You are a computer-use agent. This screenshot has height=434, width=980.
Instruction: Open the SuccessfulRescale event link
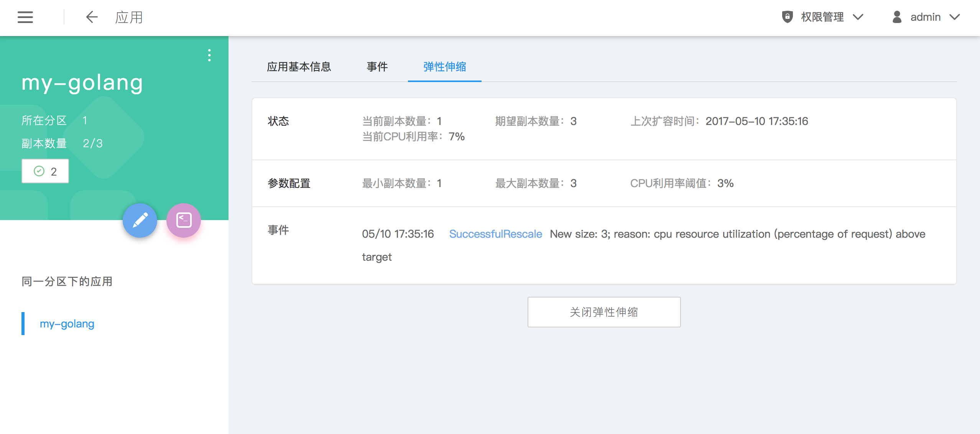pos(495,234)
